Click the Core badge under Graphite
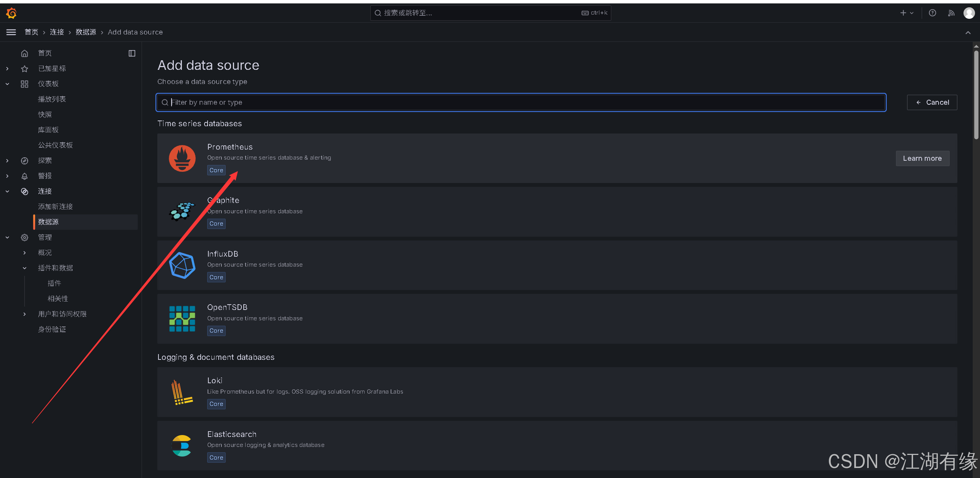Image resolution: width=980 pixels, height=478 pixels. coord(216,224)
